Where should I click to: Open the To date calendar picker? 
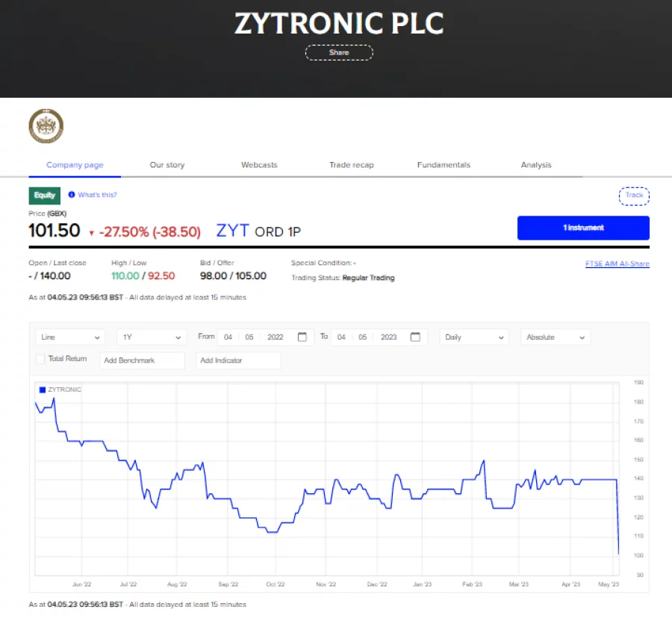click(415, 337)
